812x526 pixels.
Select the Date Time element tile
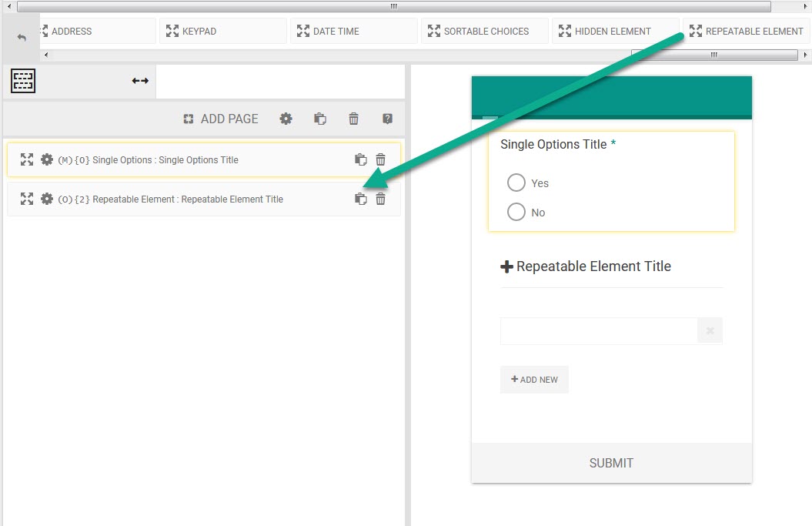354,31
